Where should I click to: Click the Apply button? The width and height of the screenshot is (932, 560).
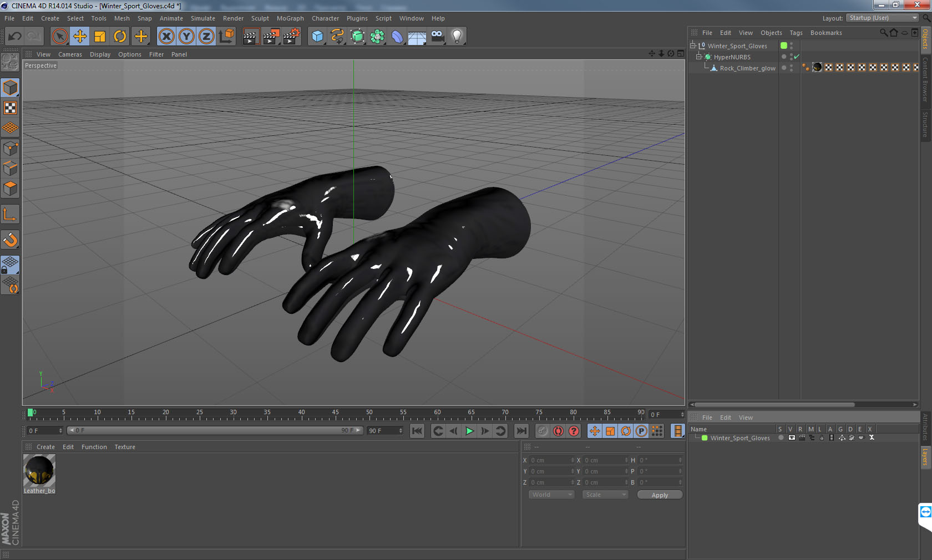pyautogui.click(x=660, y=495)
